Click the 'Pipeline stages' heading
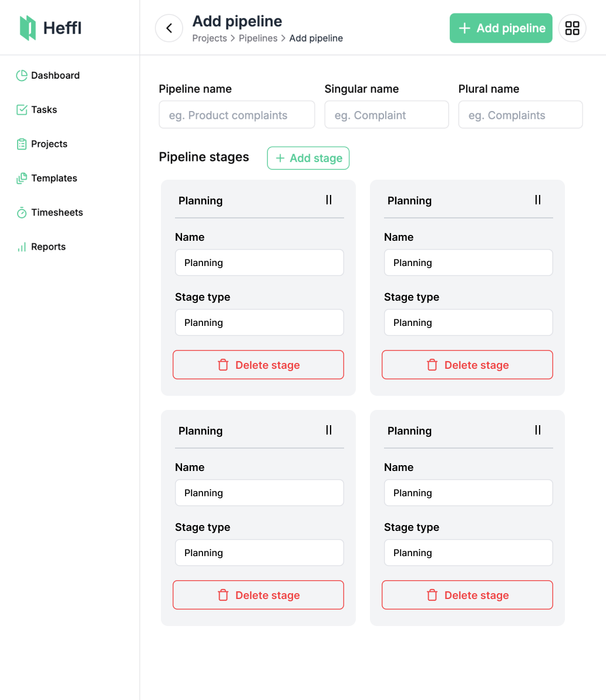The width and height of the screenshot is (606, 700). [x=204, y=157]
